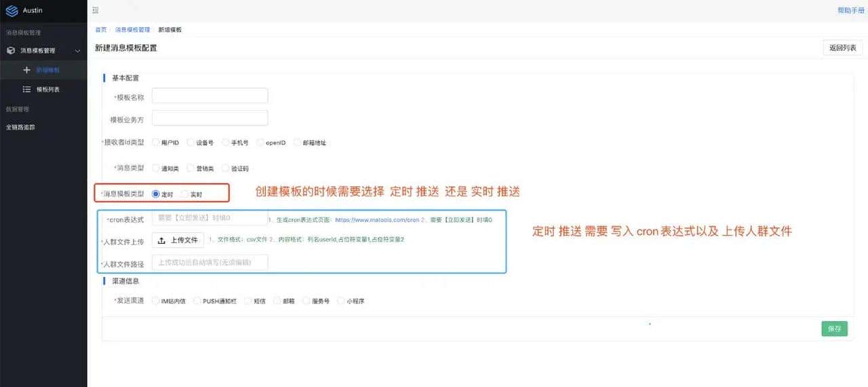Click the 上传文件 button
Viewport: 868px width, 387px height.
(x=178, y=240)
